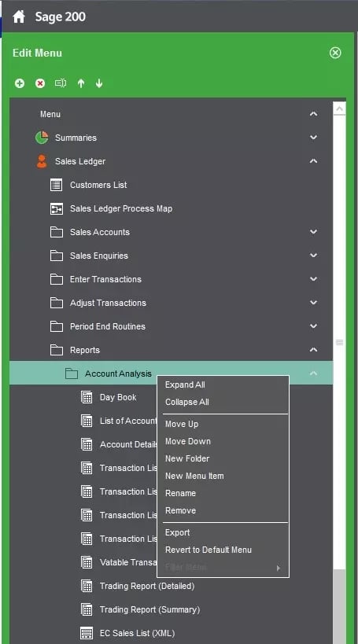Click the Account Details report icon
This screenshot has height=644, width=358.
[87, 444]
